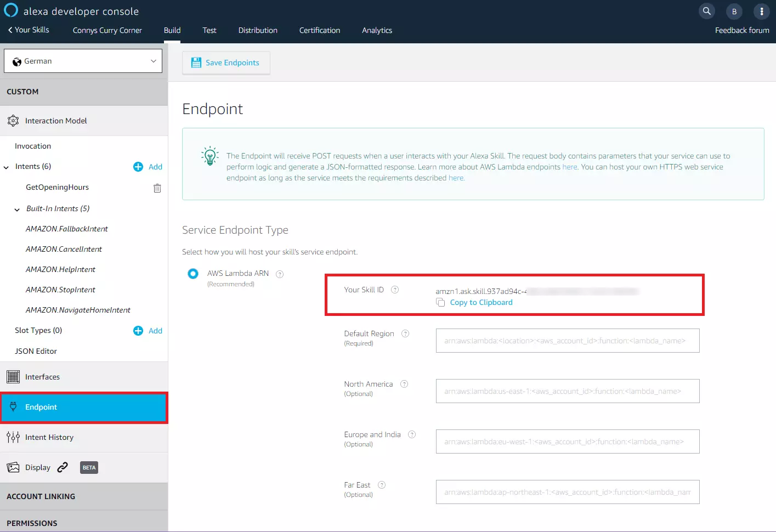The image size is (776, 532).
Task: Open the user account B avatar
Action: pyautogui.click(x=734, y=11)
